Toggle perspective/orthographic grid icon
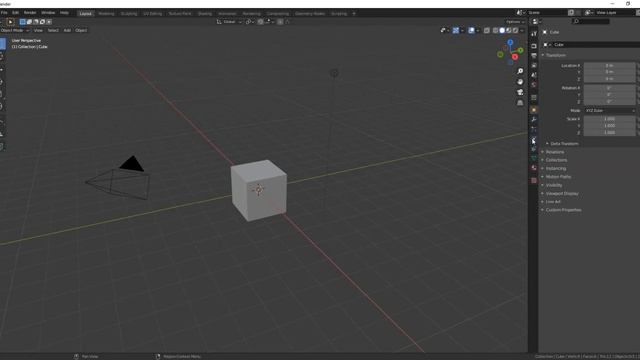The width and height of the screenshot is (640, 360). click(520, 103)
